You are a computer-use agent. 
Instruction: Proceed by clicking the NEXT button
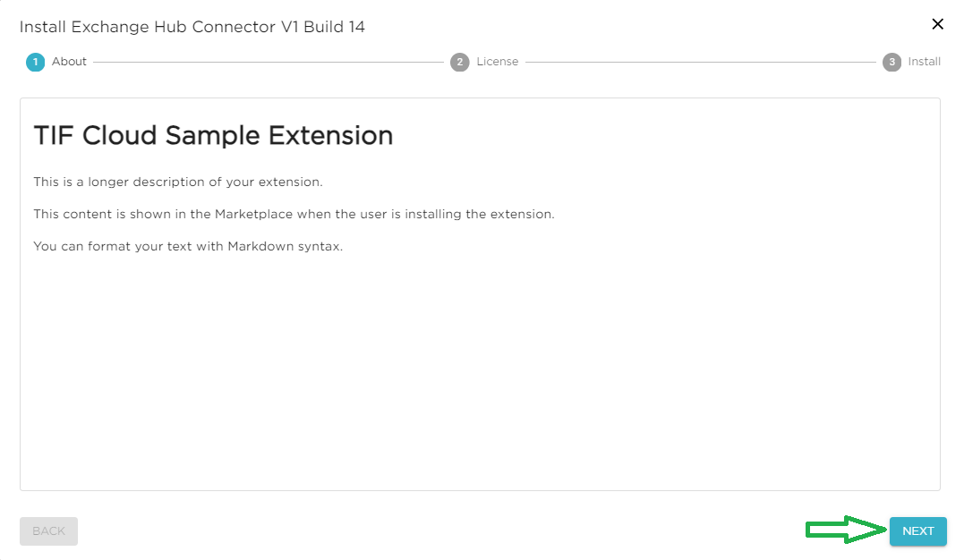pyautogui.click(x=917, y=530)
